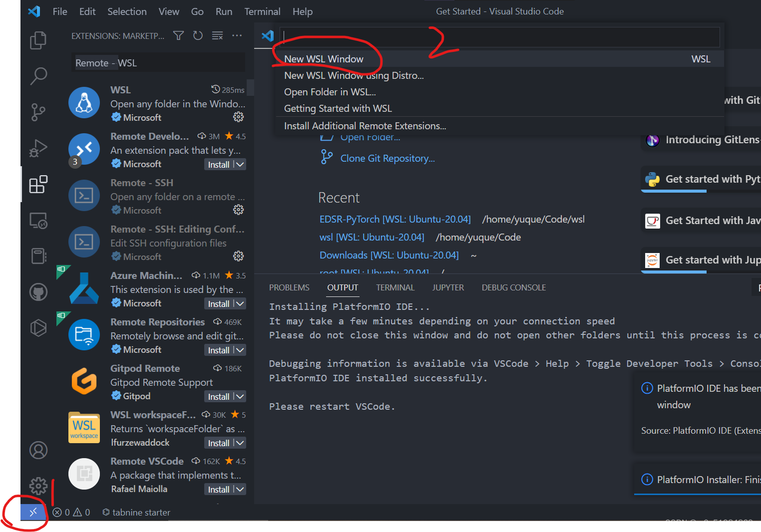Click the Clone Git Repository link
This screenshot has height=532, width=761.
pos(387,158)
